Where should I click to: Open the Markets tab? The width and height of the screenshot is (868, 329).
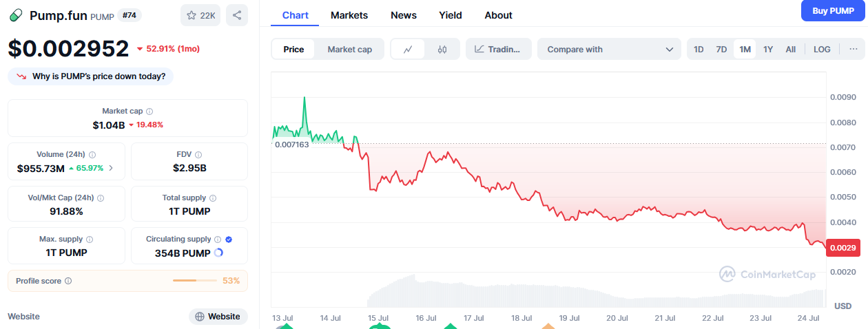349,15
